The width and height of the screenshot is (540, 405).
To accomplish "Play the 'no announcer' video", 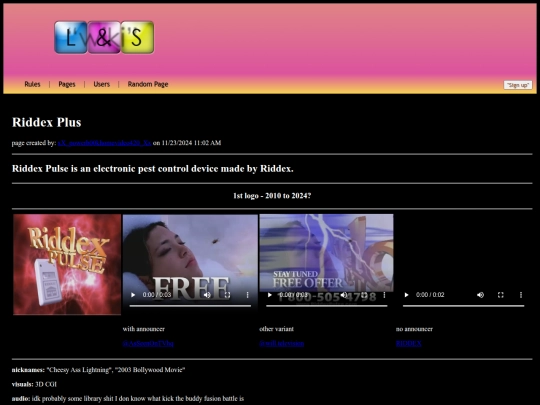I will (406, 295).
